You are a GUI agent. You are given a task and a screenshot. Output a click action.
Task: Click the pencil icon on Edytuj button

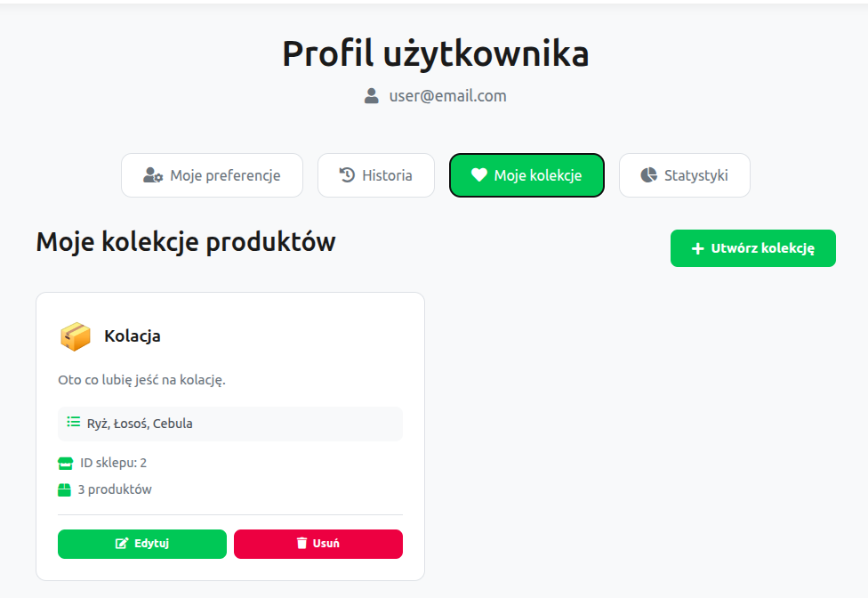pos(125,544)
